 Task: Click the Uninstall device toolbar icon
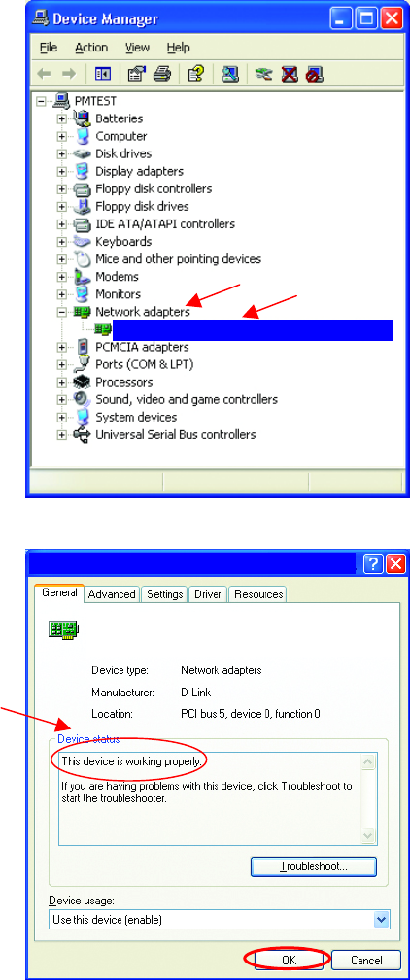click(290, 75)
